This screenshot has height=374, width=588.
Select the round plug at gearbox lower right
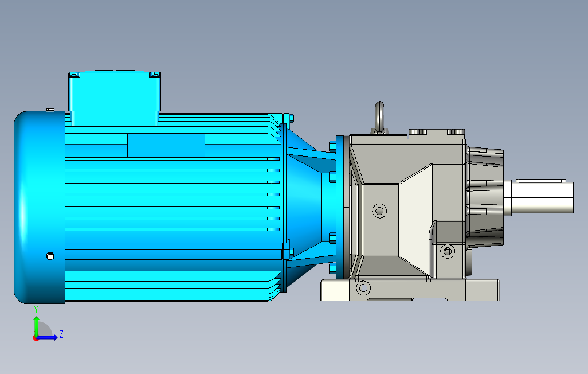[x=448, y=251]
